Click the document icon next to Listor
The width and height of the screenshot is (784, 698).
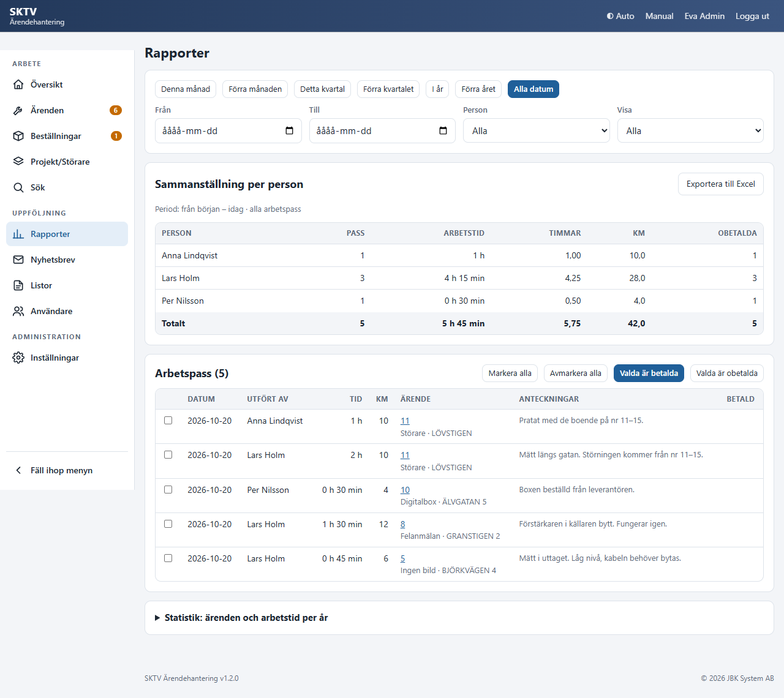tap(18, 285)
